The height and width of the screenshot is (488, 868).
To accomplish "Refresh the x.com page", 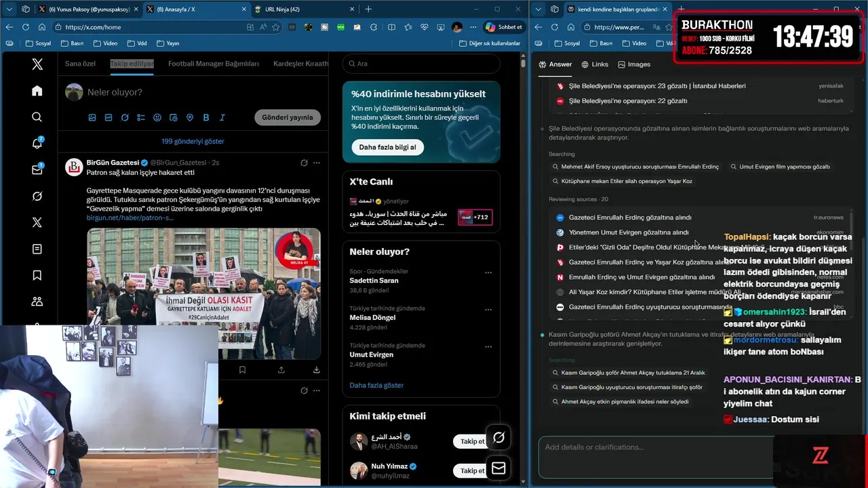I will tap(25, 27).
